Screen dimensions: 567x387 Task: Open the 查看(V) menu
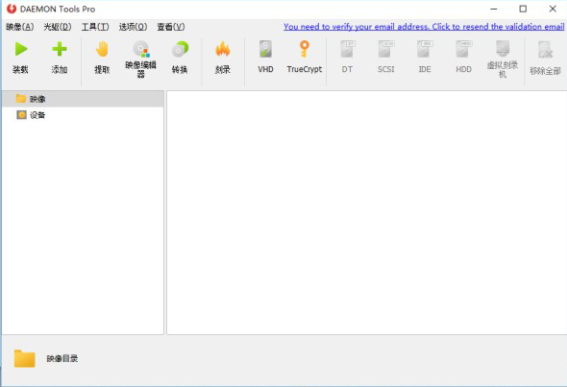(171, 27)
